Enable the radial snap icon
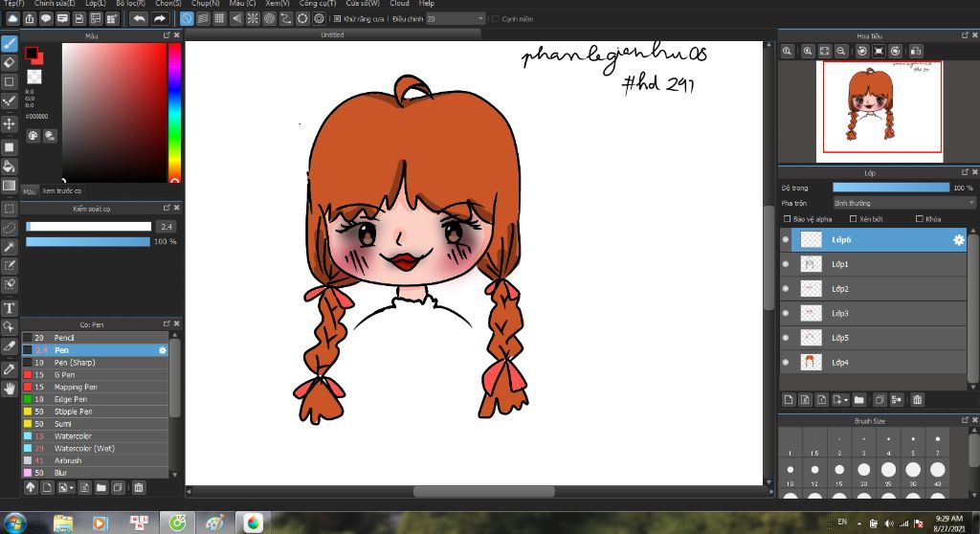The height and width of the screenshot is (534, 980). pyautogui.click(x=253, y=19)
